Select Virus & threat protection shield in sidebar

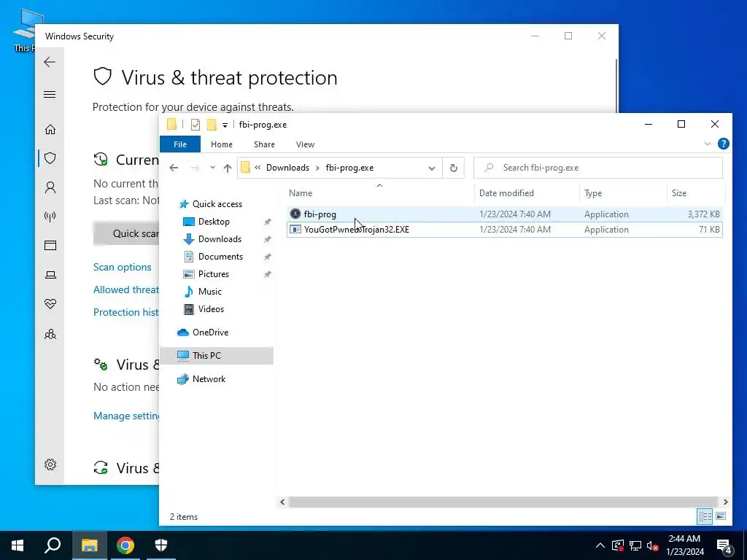50,158
